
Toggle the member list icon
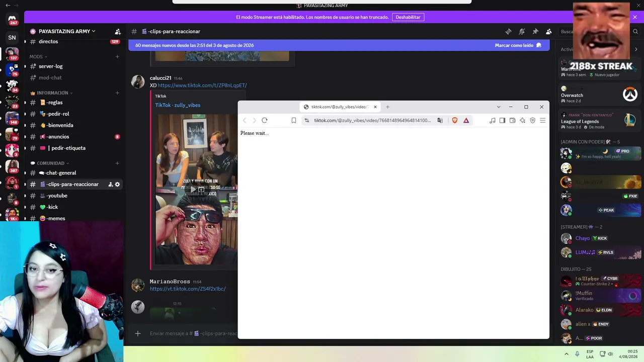coord(549,31)
